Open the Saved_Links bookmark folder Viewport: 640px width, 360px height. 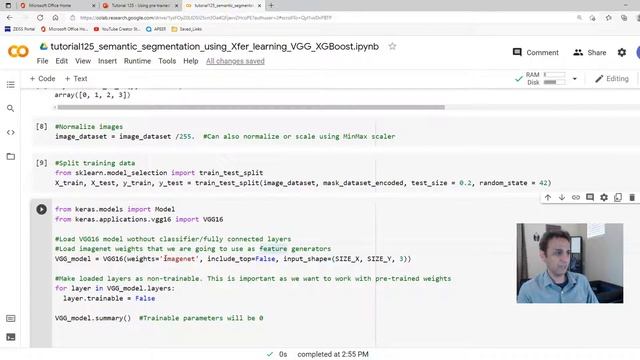(x=187, y=29)
